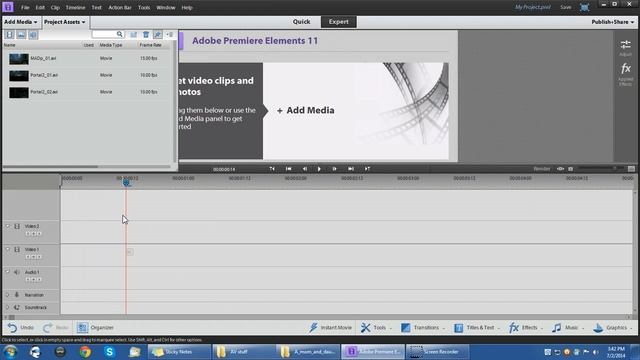
Task: Click Play in the monitor controls
Action: pos(319,169)
